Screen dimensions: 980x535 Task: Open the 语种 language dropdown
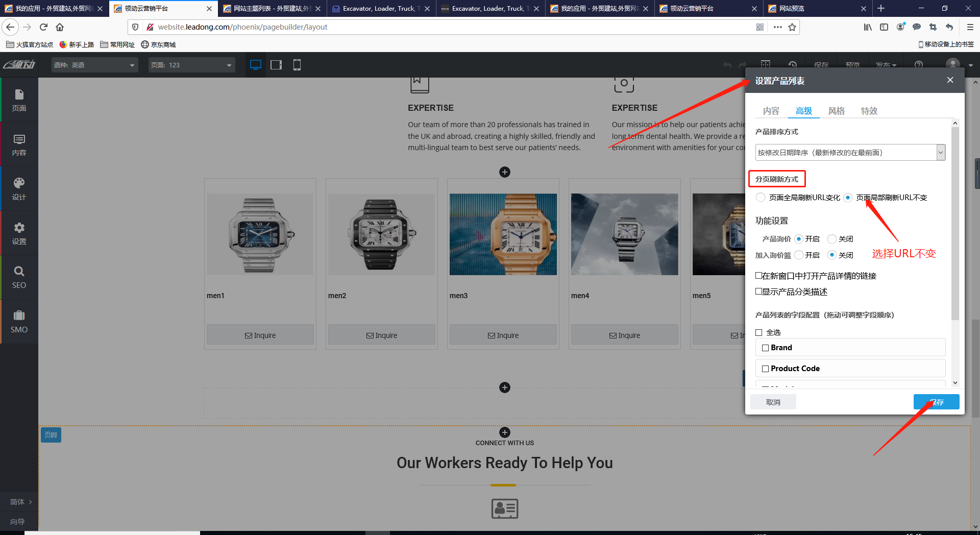tap(94, 65)
